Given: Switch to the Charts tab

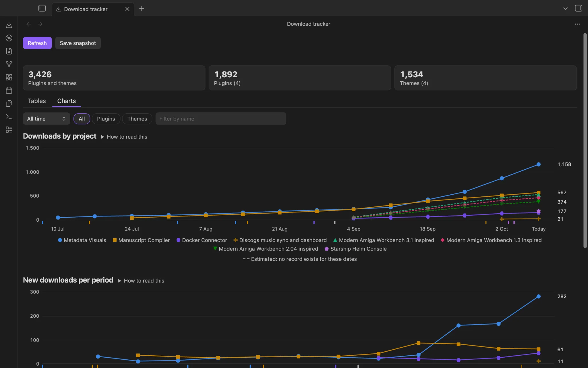Looking at the screenshot, I should (67, 101).
